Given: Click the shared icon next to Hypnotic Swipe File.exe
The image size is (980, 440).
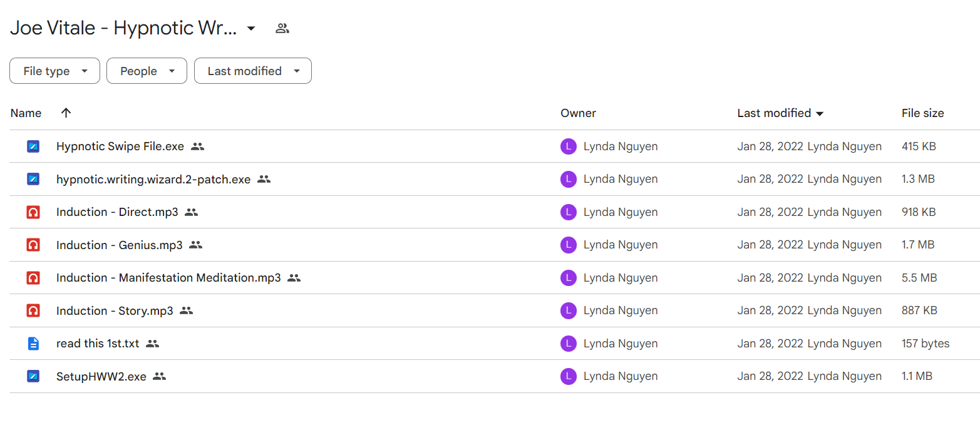Looking at the screenshot, I should (x=198, y=146).
